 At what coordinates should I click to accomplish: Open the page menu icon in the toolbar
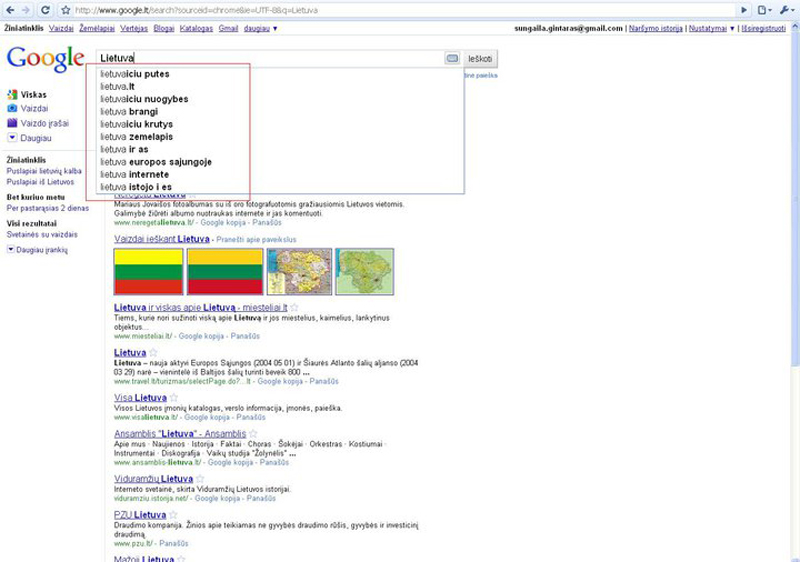(x=764, y=10)
